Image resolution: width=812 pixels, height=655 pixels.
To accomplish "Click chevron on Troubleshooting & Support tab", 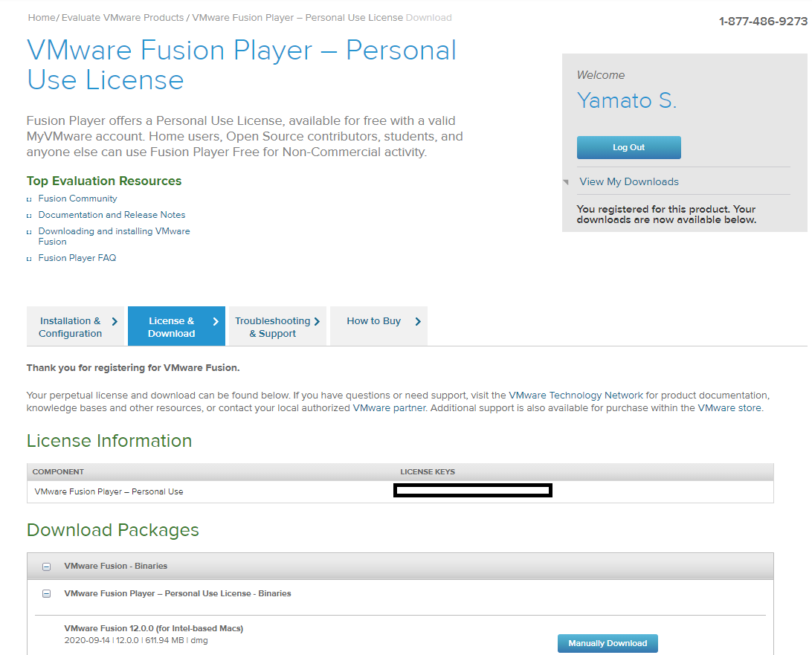I will [x=317, y=321].
